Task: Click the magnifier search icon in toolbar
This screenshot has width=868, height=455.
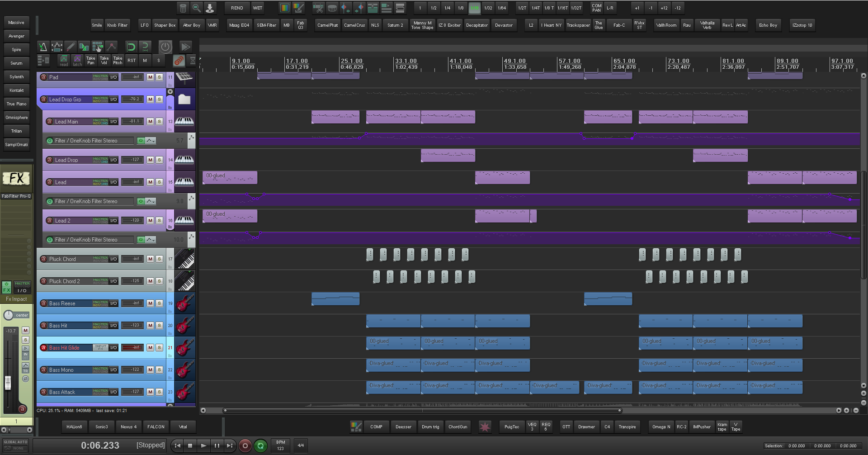Action: pos(197,8)
